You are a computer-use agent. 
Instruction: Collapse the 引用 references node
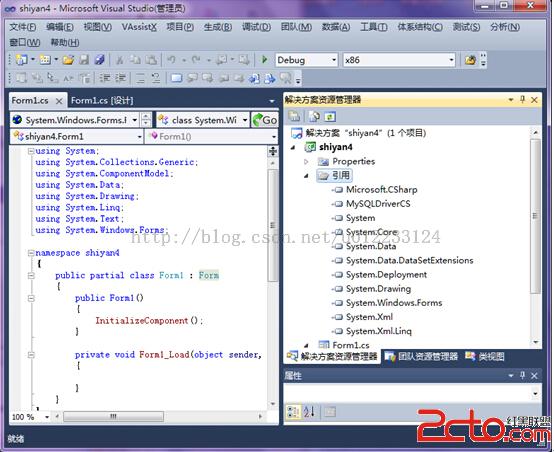coord(306,176)
